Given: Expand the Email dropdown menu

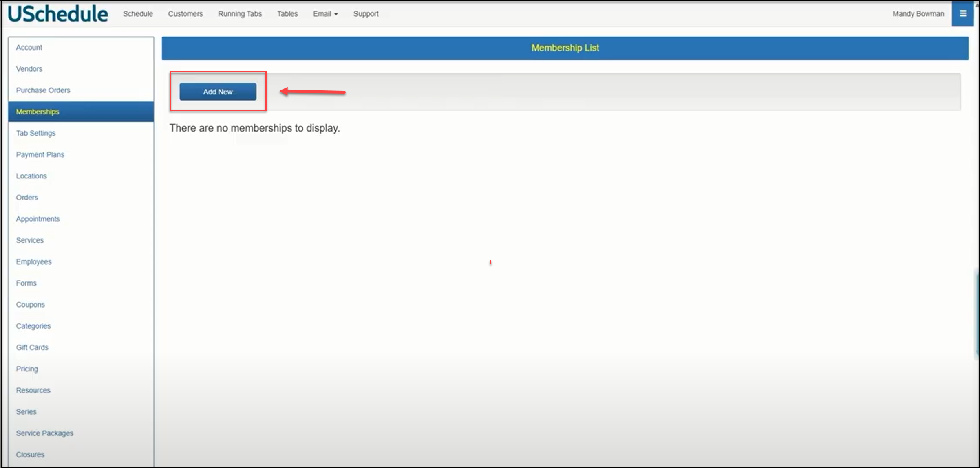Looking at the screenshot, I should tap(325, 14).
